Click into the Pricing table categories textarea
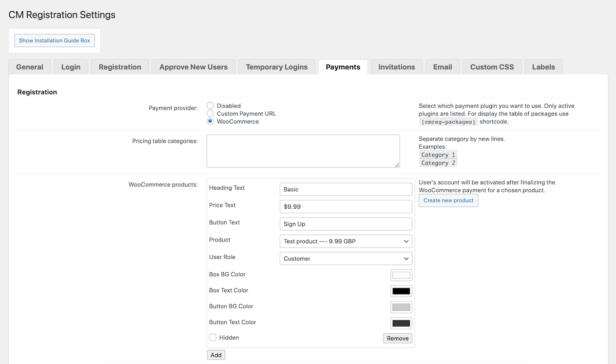The width and height of the screenshot is (616, 364). (x=303, y=151)
